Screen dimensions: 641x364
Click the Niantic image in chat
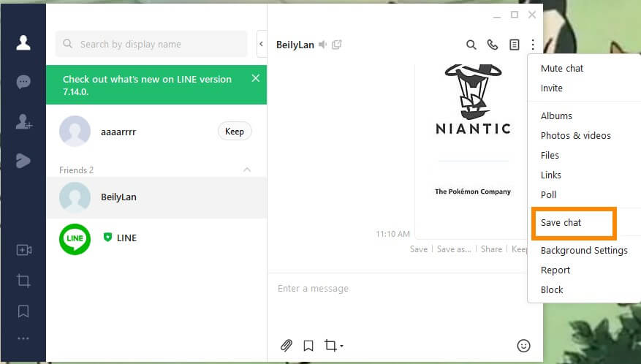point(473,132)
